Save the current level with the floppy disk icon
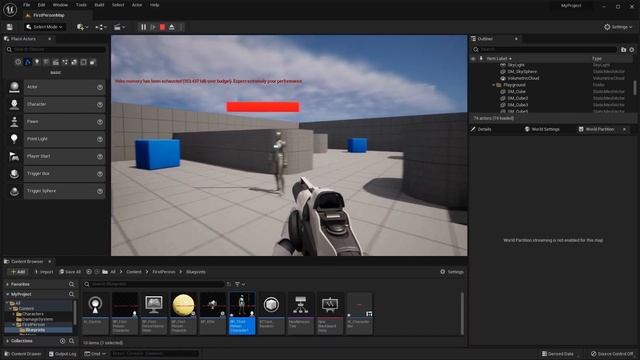 [x=9, y=27]
